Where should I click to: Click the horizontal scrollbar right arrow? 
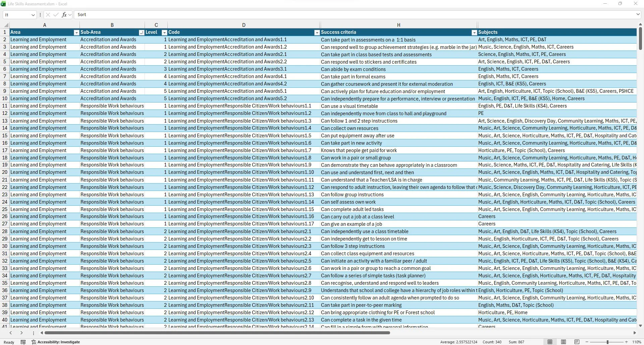[x=635, y=333]
